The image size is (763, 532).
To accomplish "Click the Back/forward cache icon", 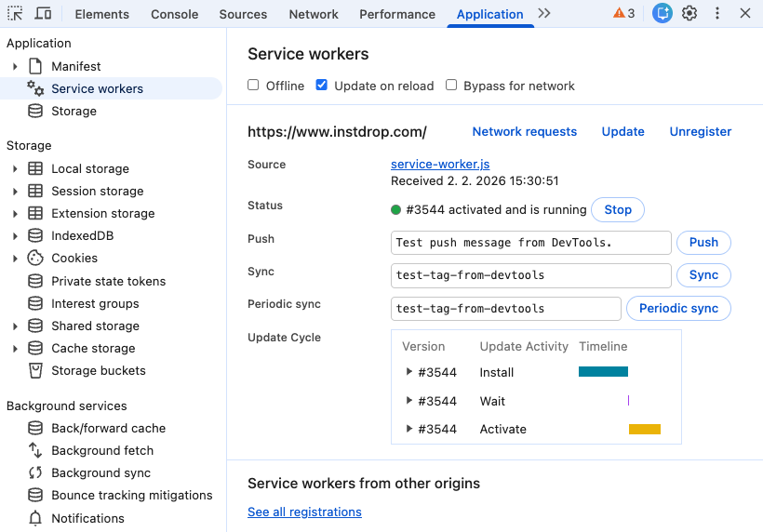I will [35, 428].
